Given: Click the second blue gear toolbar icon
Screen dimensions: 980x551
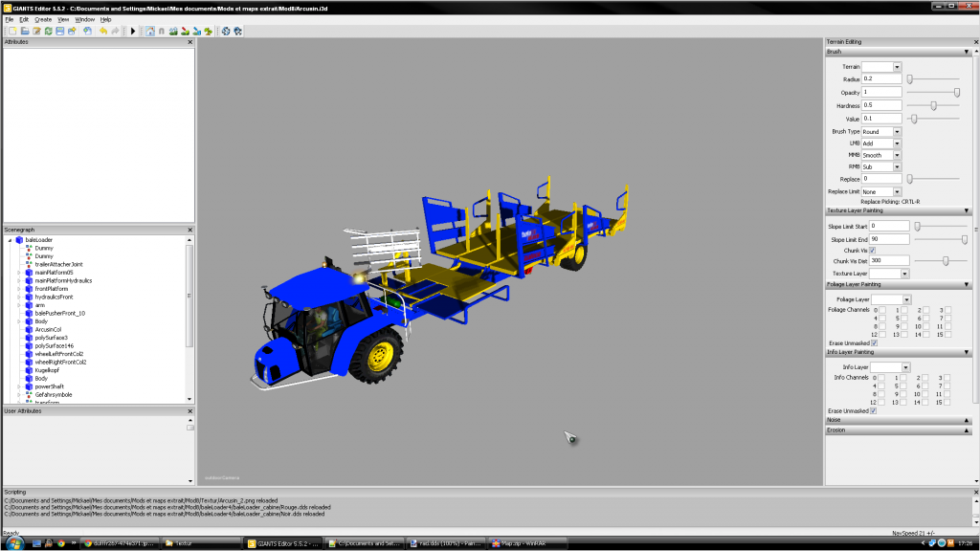Looking at the screenshot, I should (237, 31).
